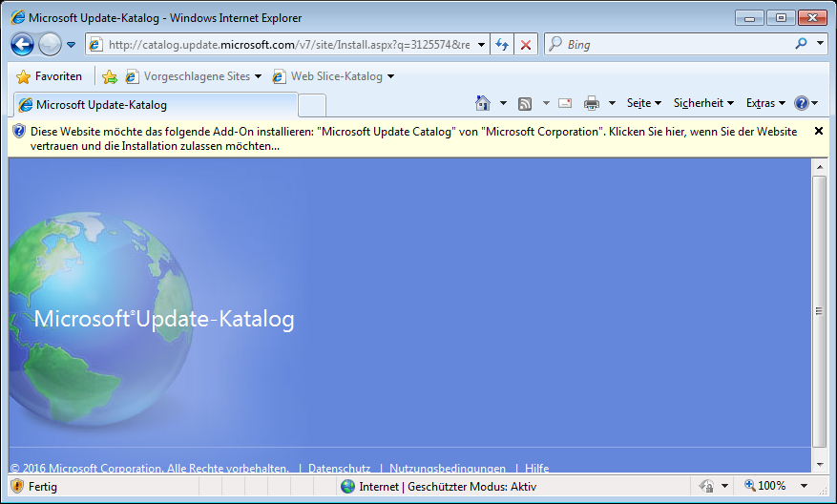
Task: Open the Nutzungsbedingungen link
Action: point(448,469)
